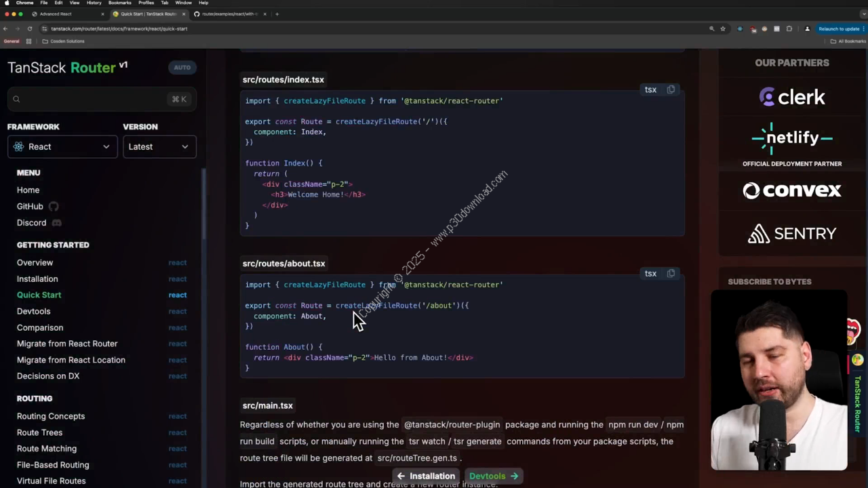Open Devtools in sidebar
868x488 pixels.
click(33, 311)
